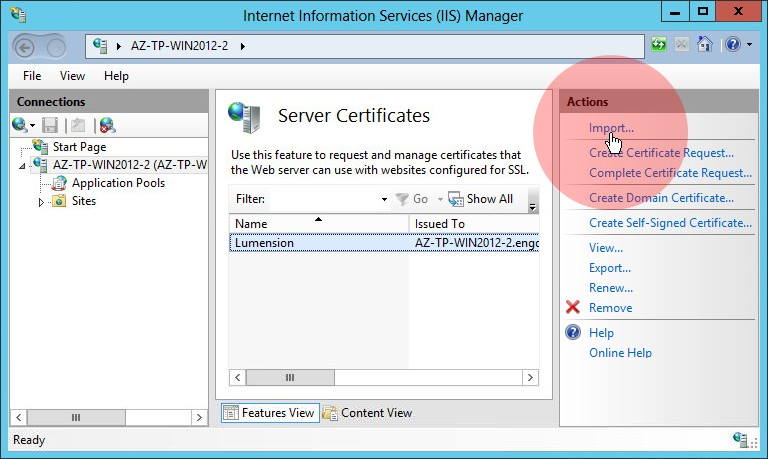The width and height of the screenshot is (768, 459).
Task: Click the Show All filter button
Action: pos(481,199)
